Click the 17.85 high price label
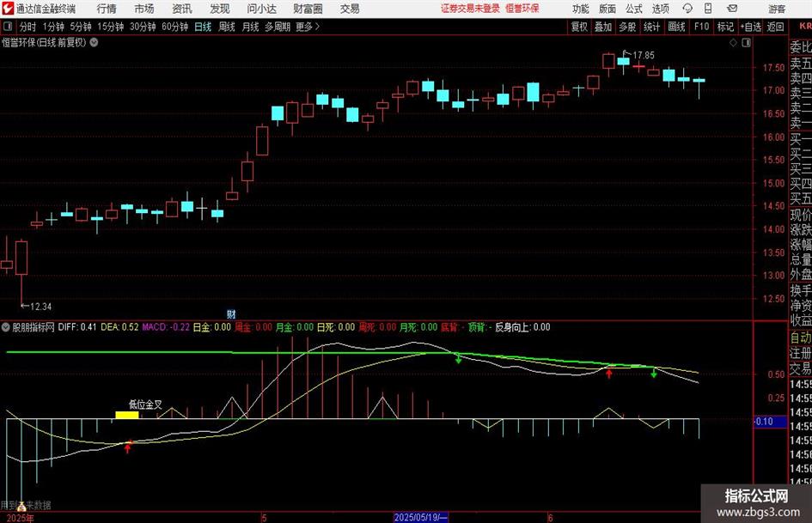Image resolution: width=812 pixels, height=523 pixels. pyautogui.click(x=644, y=55)
